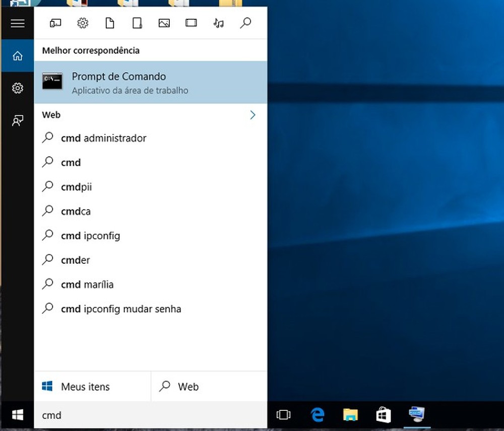Select the magnifier search filter icon

click(x=245, y=23)
